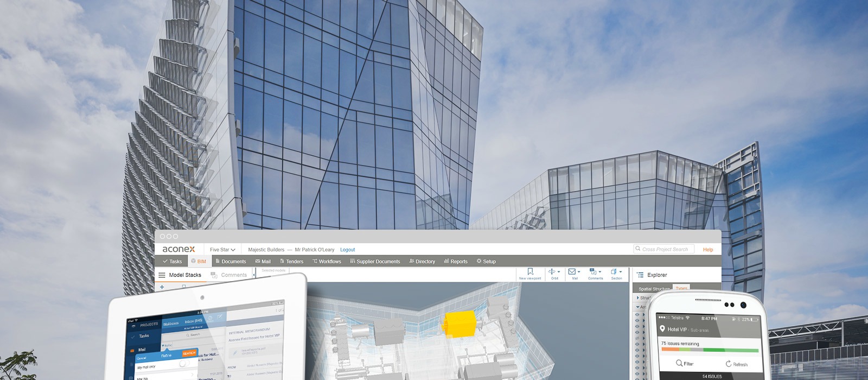
Task: Collapse the left panel with the arrow handle
Action: pos(255,275)
